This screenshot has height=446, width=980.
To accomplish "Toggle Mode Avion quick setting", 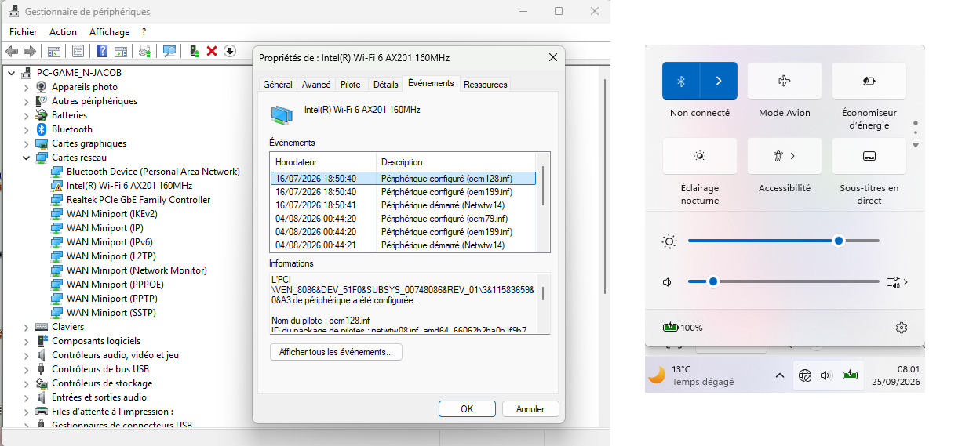I will point(785,81).
